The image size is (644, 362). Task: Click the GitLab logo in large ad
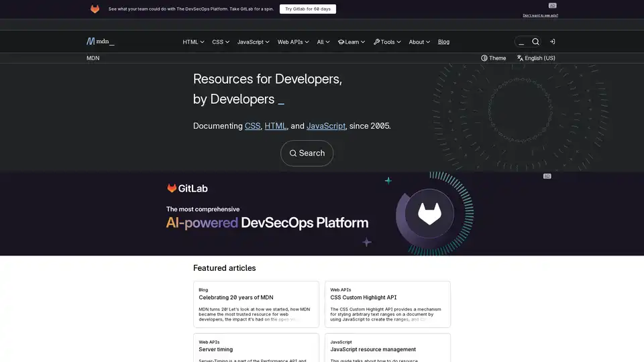(x=187, y=188)
